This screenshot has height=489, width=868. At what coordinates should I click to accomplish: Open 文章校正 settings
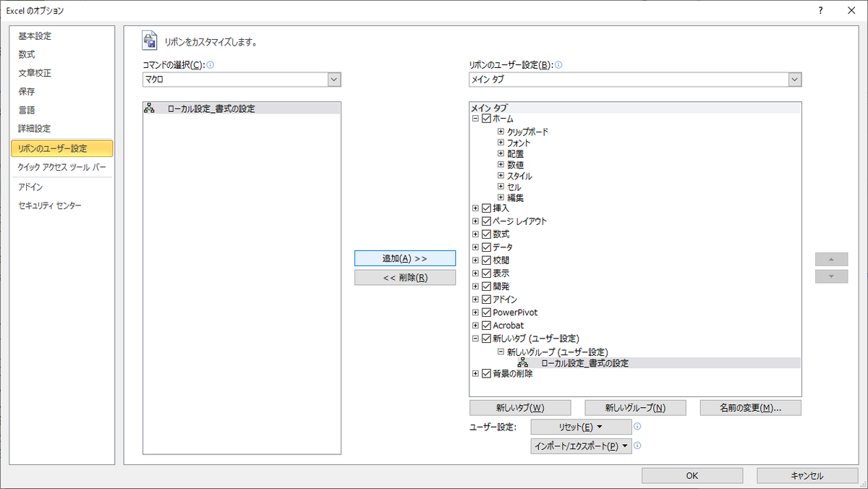click(61, 74)
